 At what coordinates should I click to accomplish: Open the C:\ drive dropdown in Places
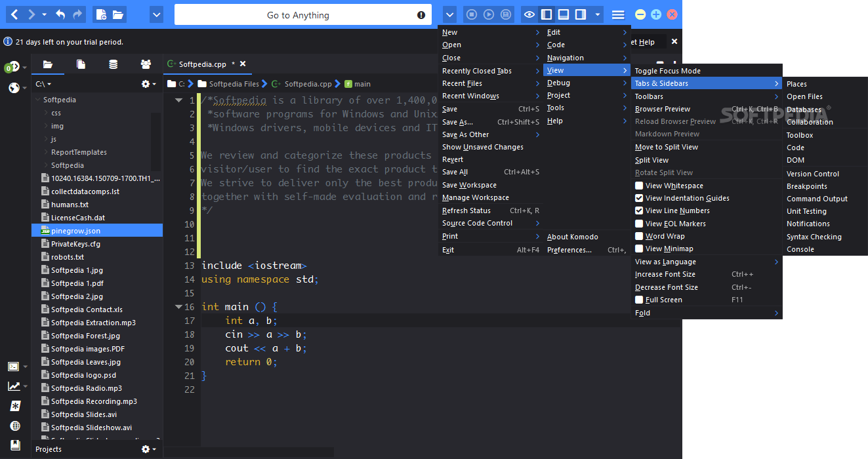tap(43, 84)
